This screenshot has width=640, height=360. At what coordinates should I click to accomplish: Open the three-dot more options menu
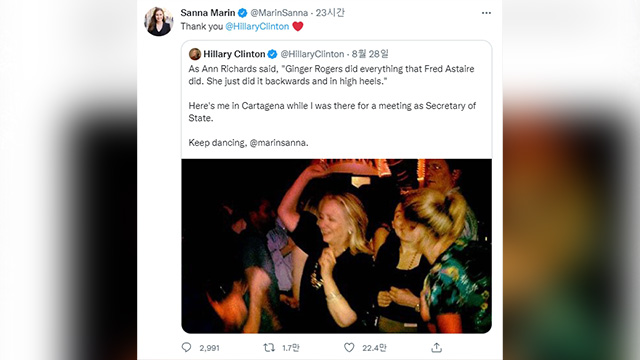point(486,13)
